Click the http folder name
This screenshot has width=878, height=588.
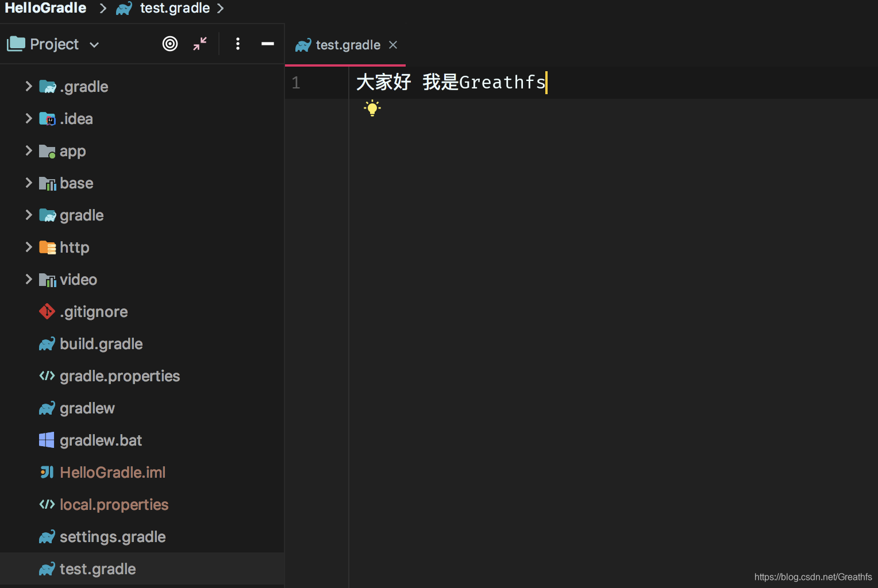75,247
